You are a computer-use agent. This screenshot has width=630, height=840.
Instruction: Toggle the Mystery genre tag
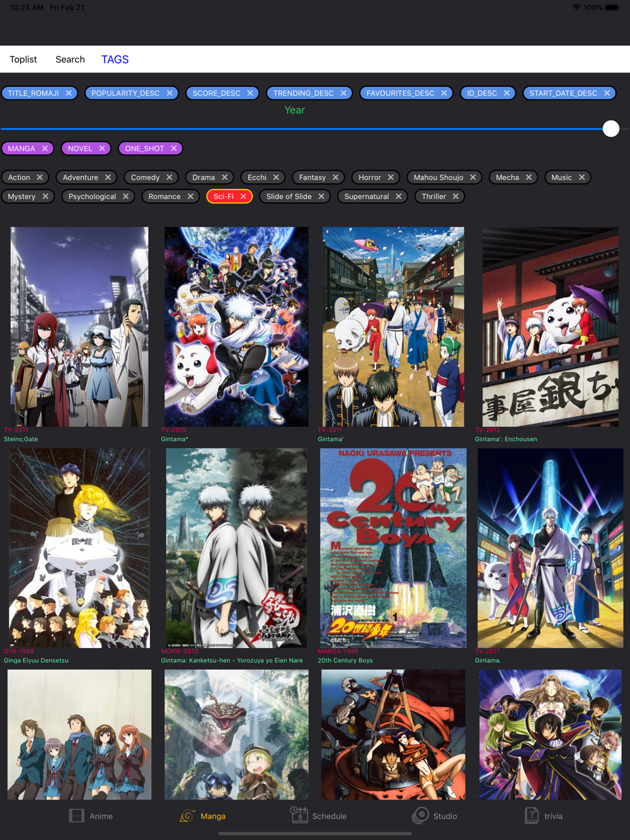pyautogui.click(x=28, y=196)
